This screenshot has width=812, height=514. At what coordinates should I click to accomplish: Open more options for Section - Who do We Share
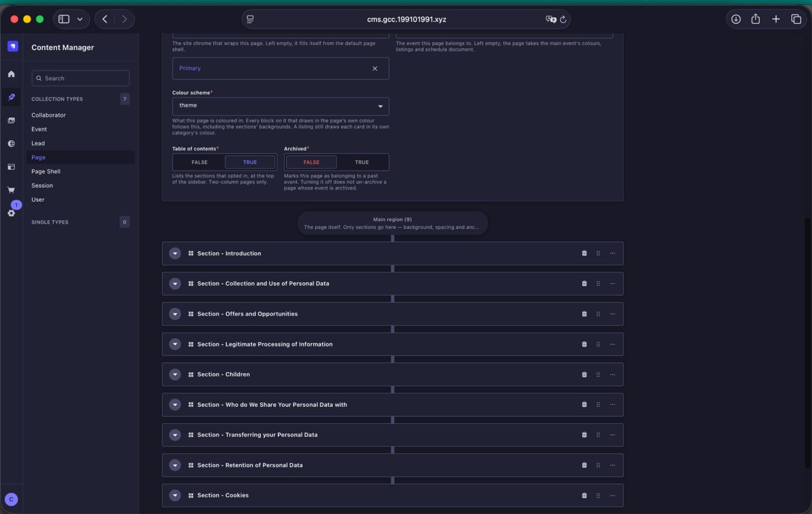pos(612,404)
